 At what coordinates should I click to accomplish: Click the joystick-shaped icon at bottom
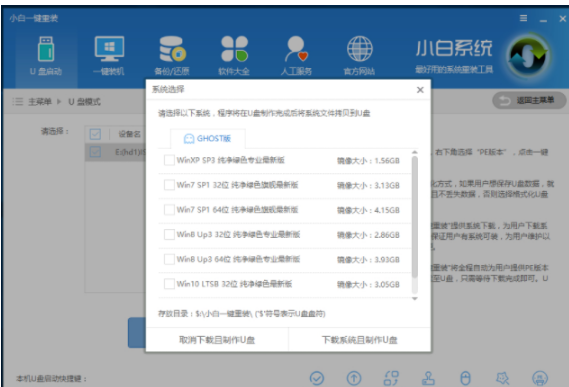coord(428,378)
